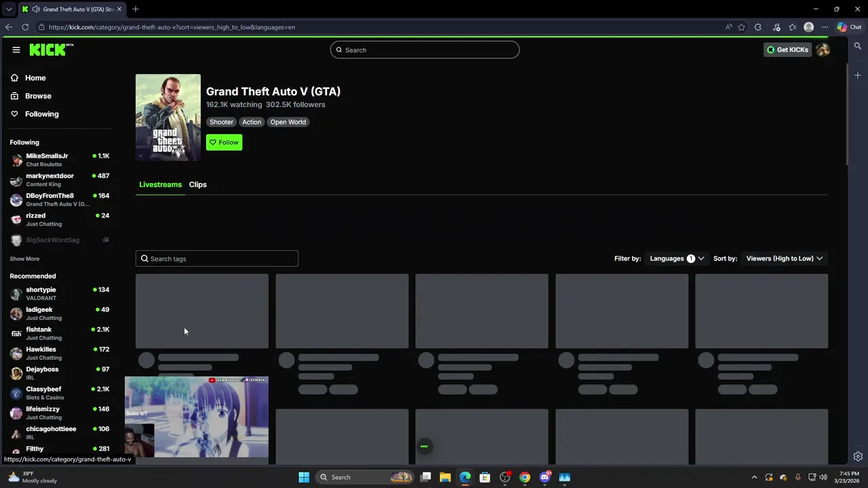The image size is (868, 488).
Task: Open chicagohottieee recommended channel
Action: tap(60, 432)
